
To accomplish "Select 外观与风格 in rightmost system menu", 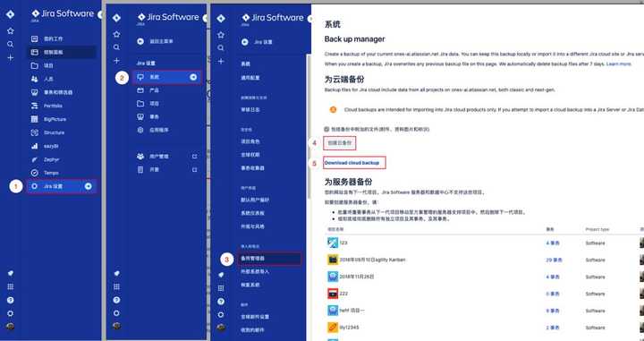I will tap(252, 226).
